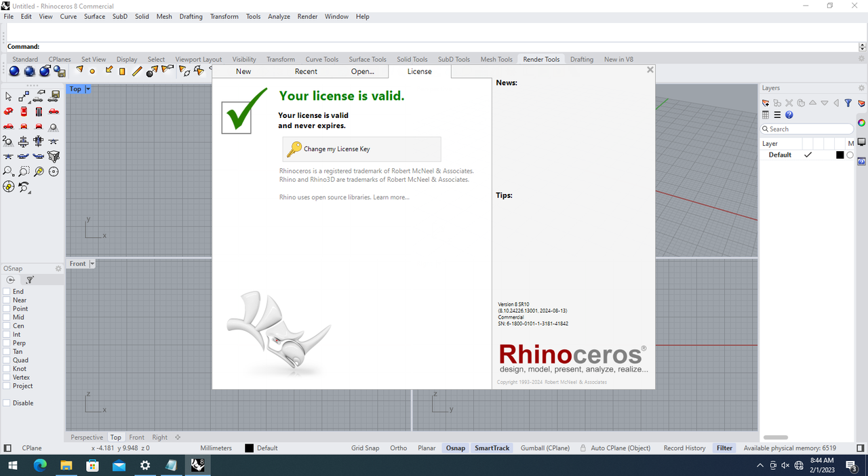Enable the Near object snap
Image resolution: width=868 pixels, height=476 pixels.
tap(7, 300)
